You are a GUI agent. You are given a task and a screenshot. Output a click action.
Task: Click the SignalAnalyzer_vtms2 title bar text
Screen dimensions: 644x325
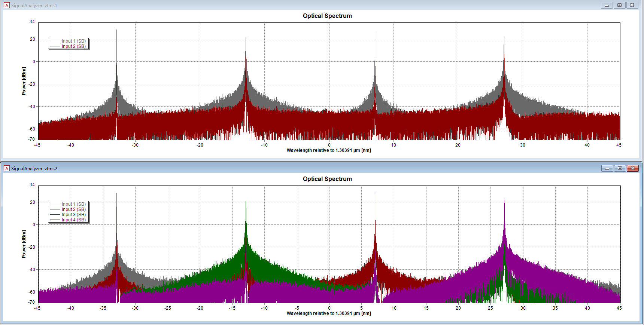[x=34, y=169]
